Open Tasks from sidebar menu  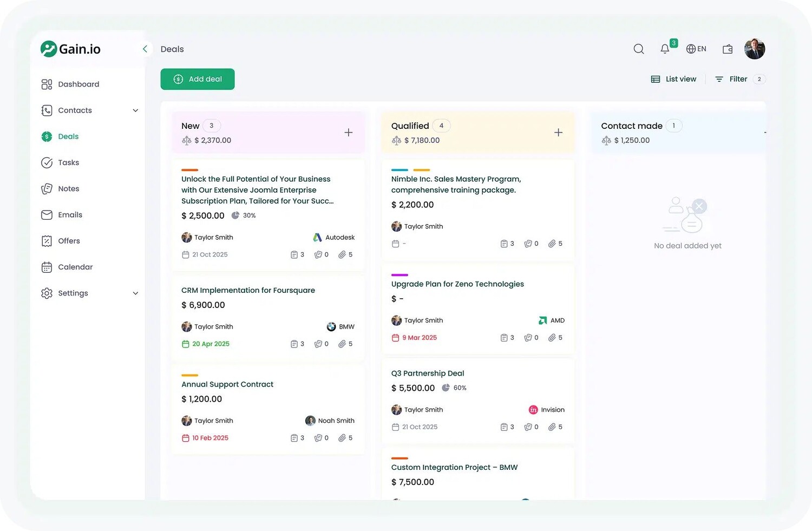coord(68,162)
